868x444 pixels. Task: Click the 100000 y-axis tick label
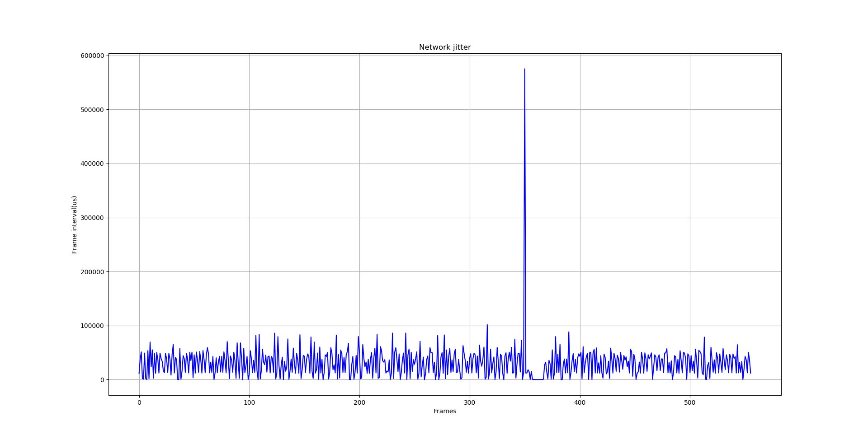[92, 326]
